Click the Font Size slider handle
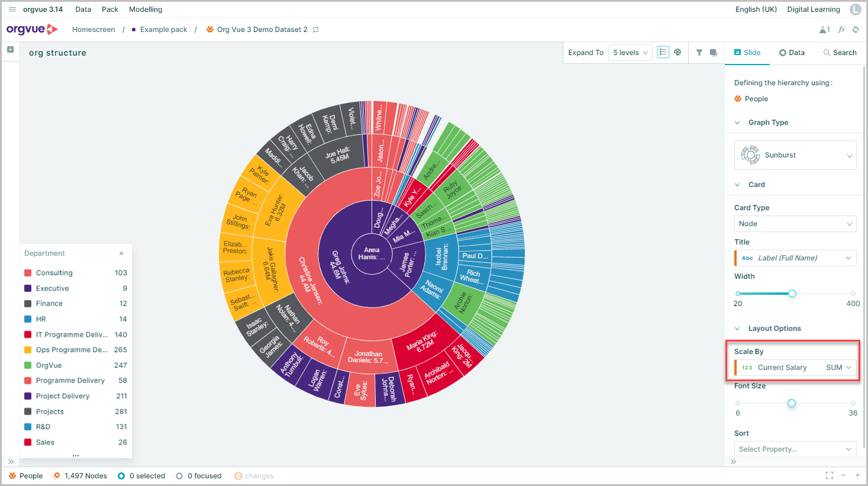This screenshot has height=486, width=868. (x=792, y=403)
